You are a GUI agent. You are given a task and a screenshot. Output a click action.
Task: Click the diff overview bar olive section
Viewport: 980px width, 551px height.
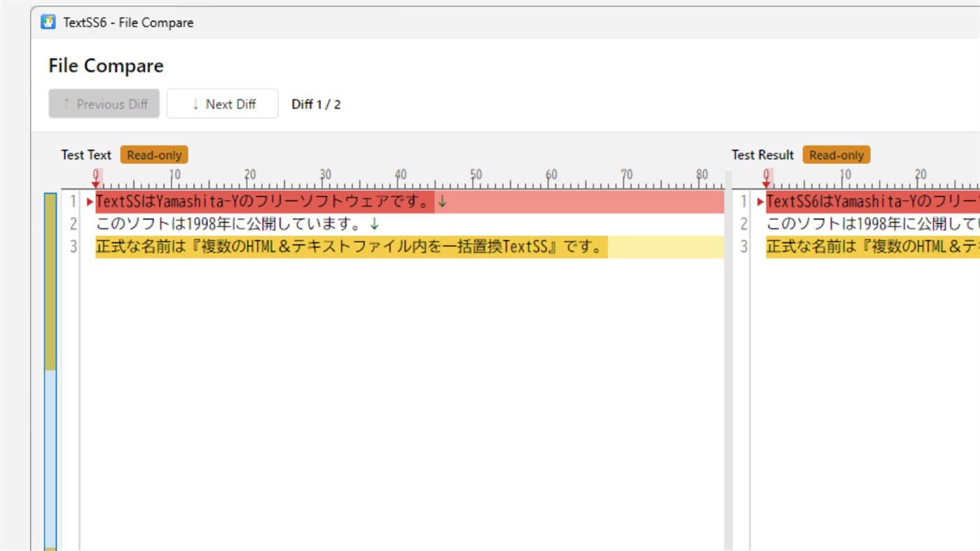pyautogui.click(x=50, y=281)
